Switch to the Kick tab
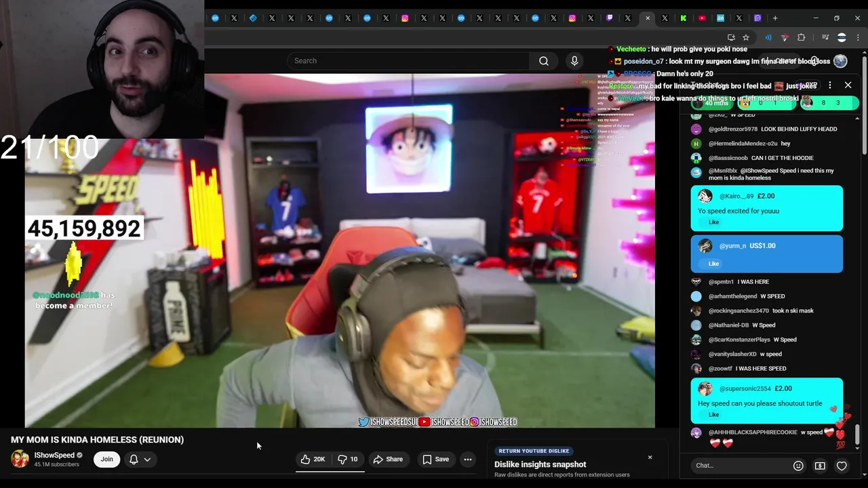 [x=684, y=18]
